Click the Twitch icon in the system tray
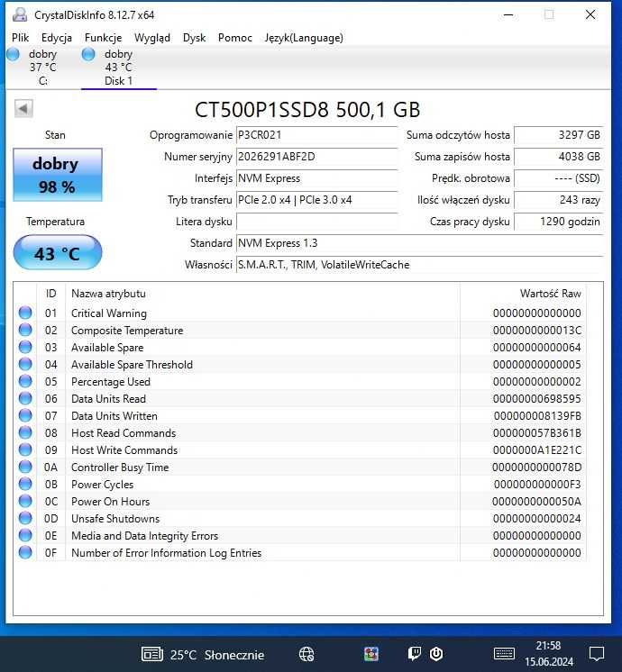Viewport: 622px width, 672px height. (x=414, y=654)
